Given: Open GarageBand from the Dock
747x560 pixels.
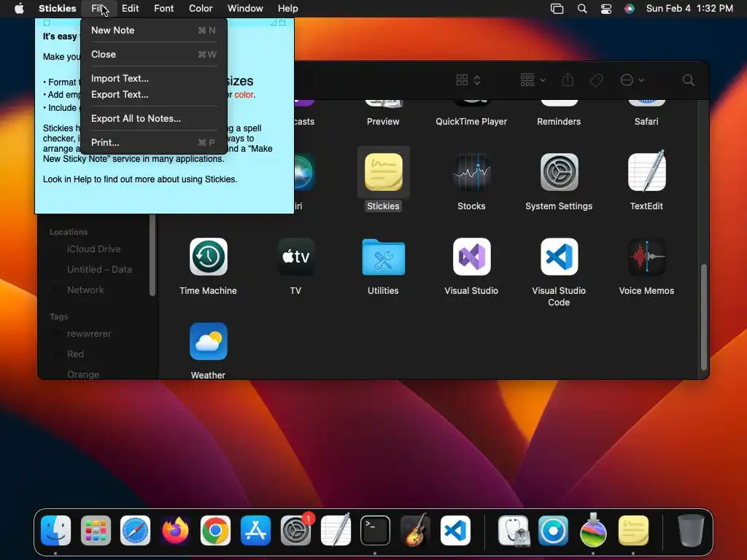Looking at the screenshot, I should pyautogui.click(x=415, y=530).
